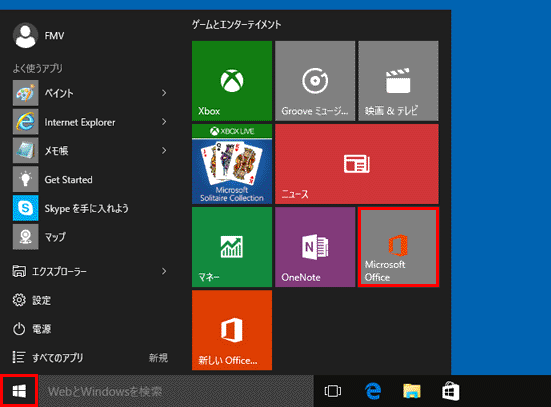Expand the ペイント jump list arrow

coord(164,93)
